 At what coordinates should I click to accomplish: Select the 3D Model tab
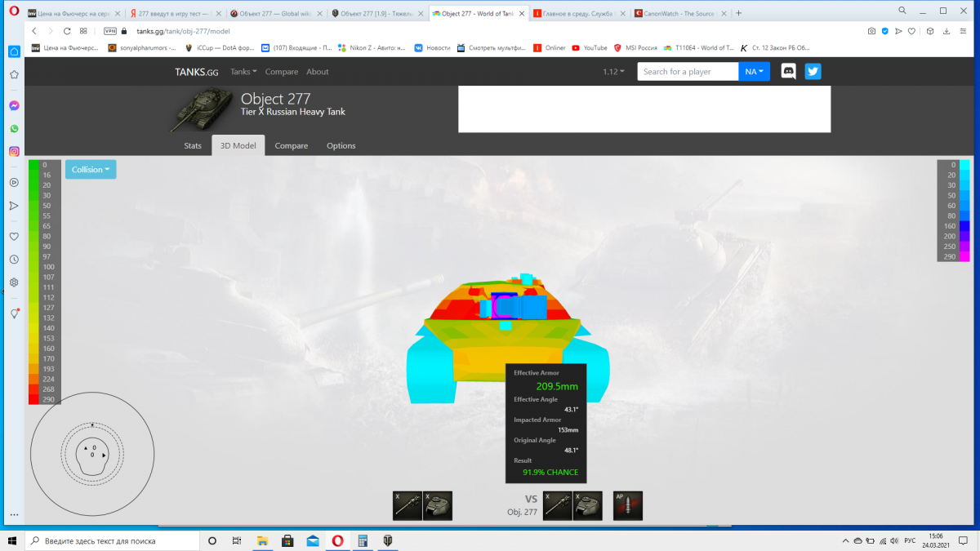(x=238, y=145)
